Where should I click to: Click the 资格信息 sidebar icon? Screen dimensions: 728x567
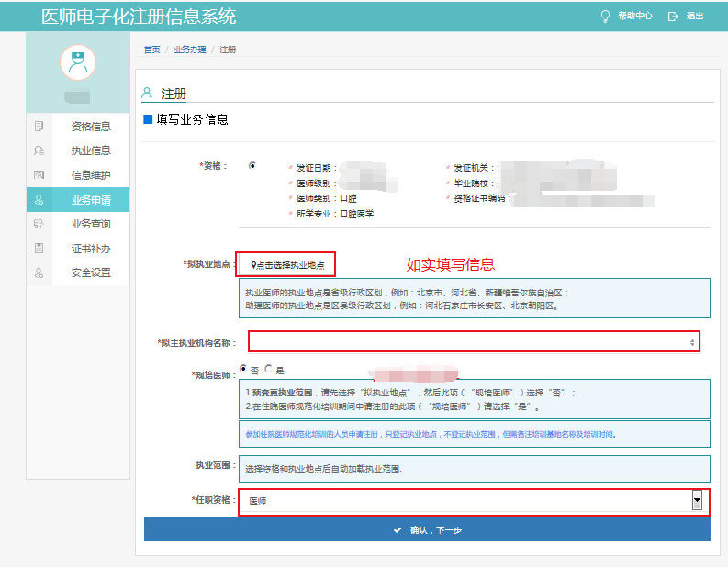coord(39,126)
